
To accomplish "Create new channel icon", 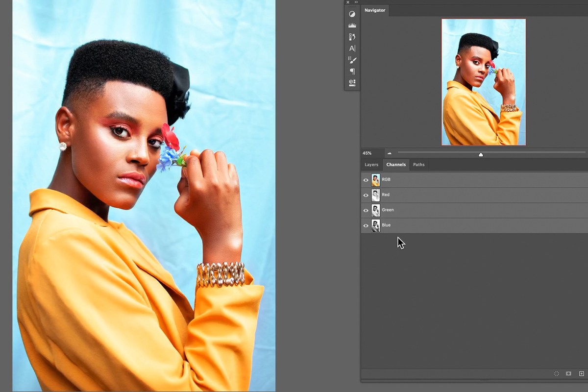I will pos(582,373).
